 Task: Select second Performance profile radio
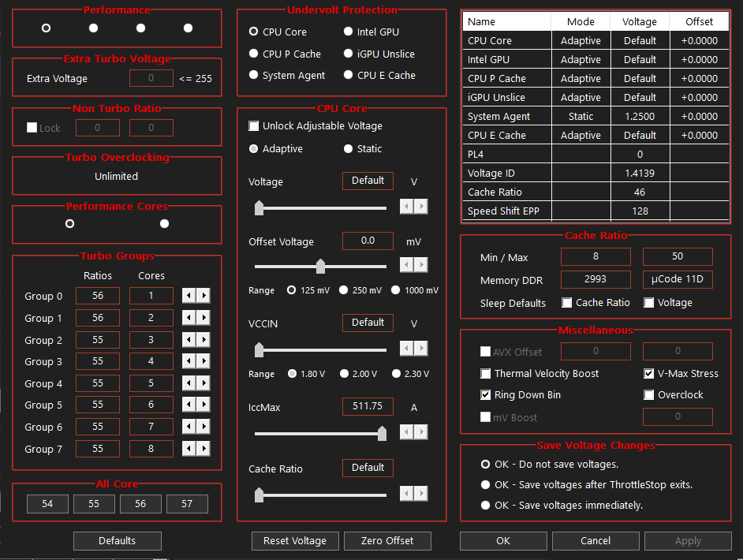tap(93, 28)
